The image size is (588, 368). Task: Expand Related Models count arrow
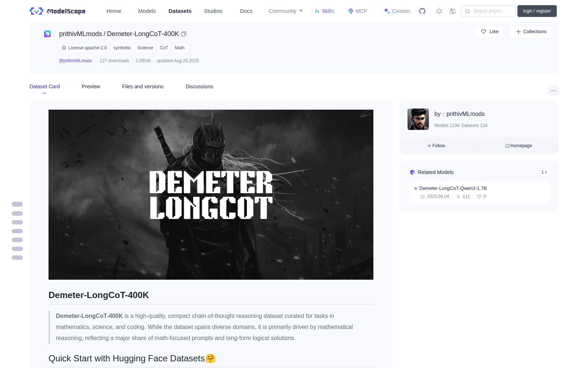(x=544, y=172)
